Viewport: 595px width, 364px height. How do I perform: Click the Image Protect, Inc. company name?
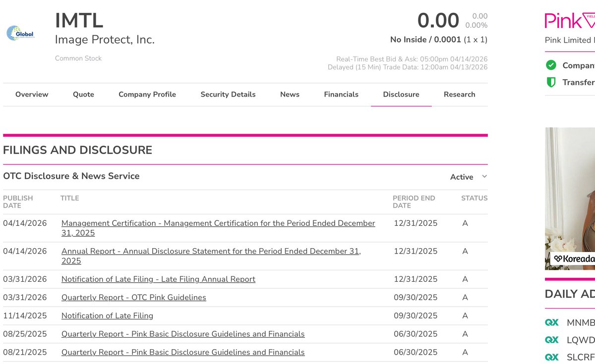point(105,40)
